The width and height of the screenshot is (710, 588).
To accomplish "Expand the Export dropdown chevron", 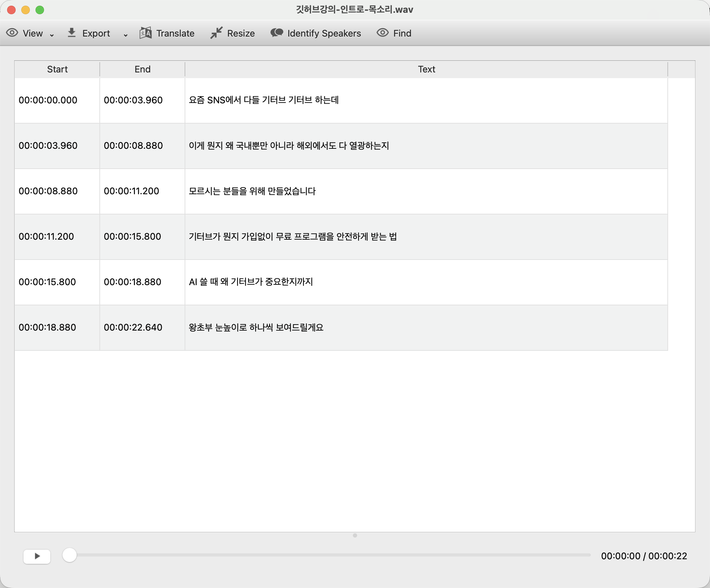I will point(126,35).
